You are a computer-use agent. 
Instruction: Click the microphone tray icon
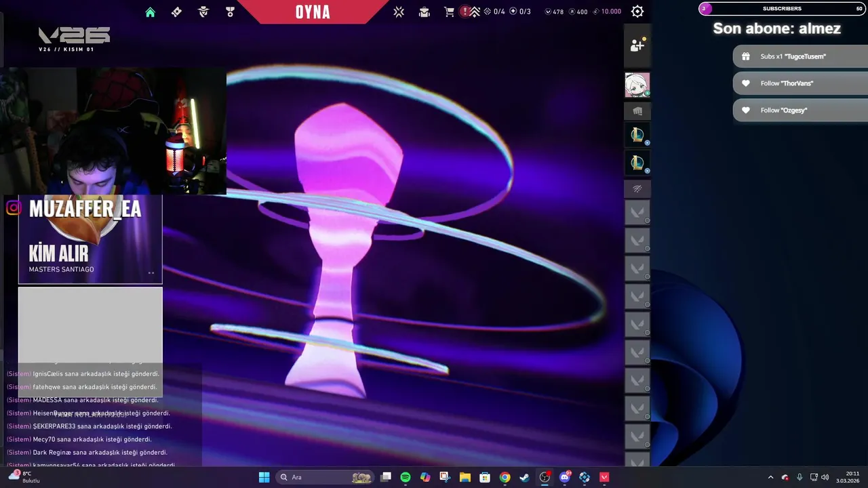(800, 477)
